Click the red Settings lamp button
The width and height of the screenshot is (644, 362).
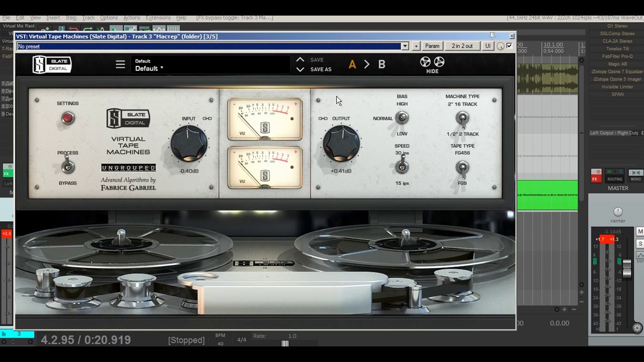(67, 118)
